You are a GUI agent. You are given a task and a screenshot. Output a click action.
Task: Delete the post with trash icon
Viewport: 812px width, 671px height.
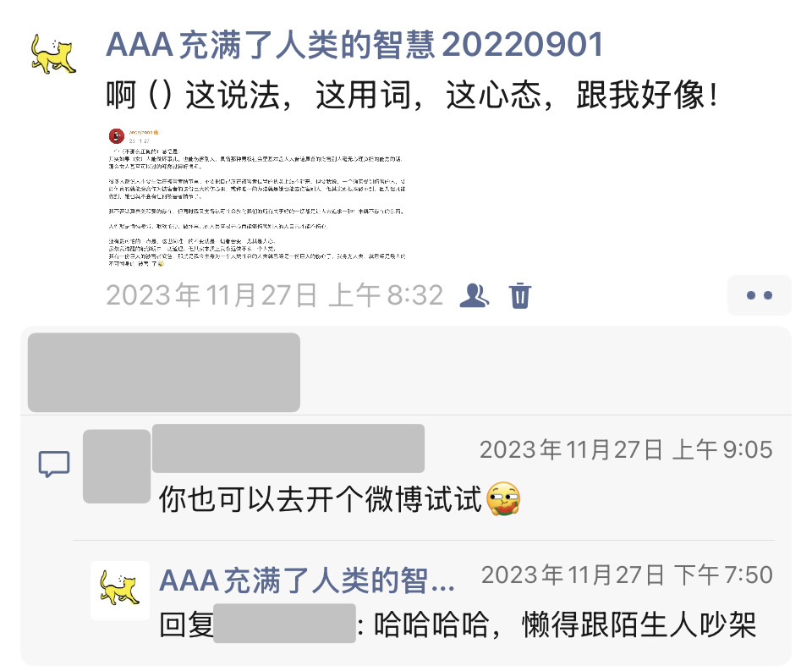(x=520, y=296)
